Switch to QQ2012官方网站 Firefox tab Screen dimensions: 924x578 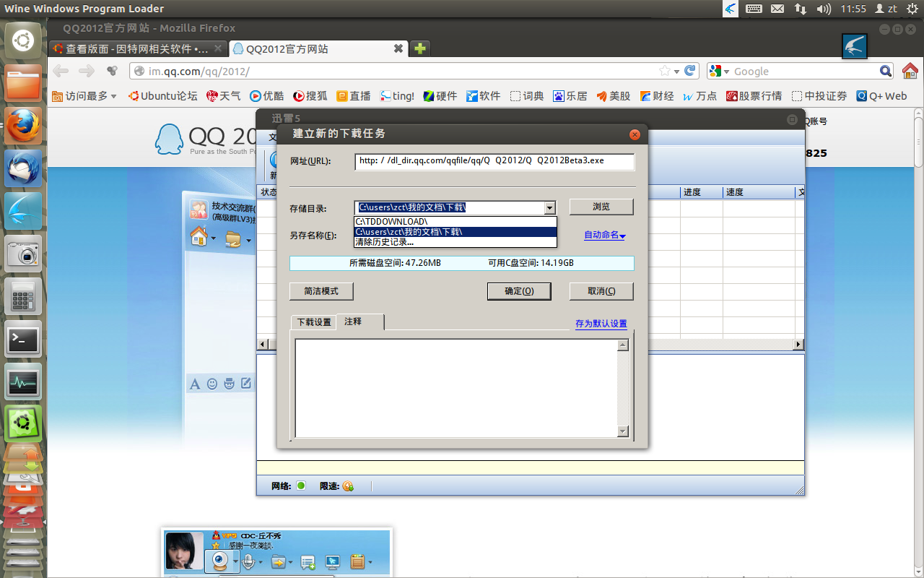coord(318,48)
